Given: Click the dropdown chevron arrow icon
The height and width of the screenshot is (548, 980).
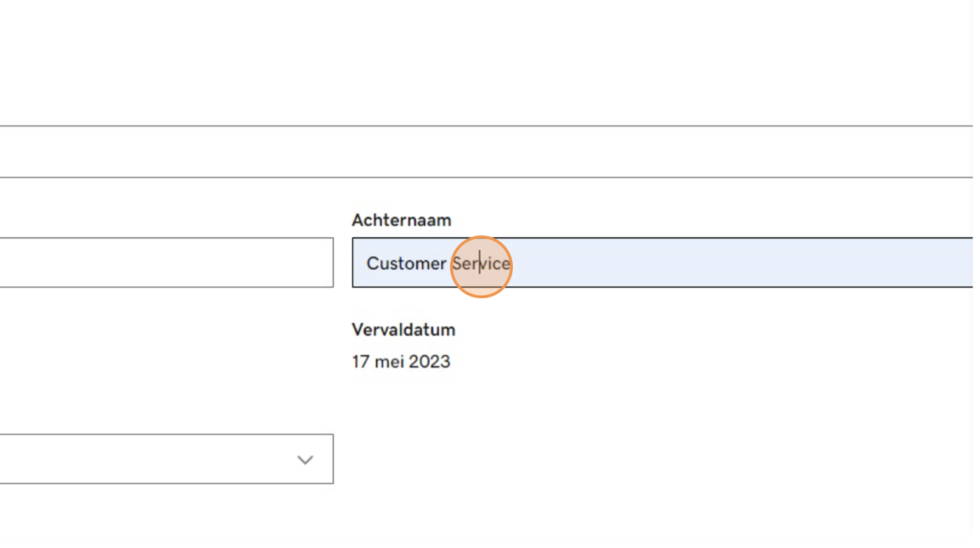Looking at the screenshot, I should (305, 460).
